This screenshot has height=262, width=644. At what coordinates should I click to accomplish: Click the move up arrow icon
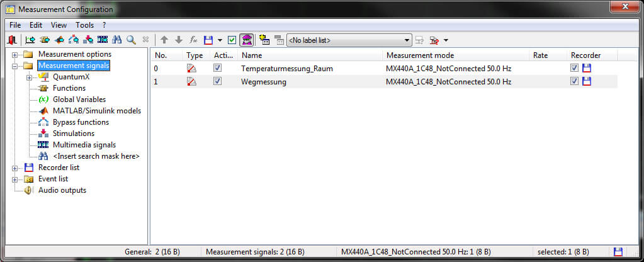tap(164, 40)
